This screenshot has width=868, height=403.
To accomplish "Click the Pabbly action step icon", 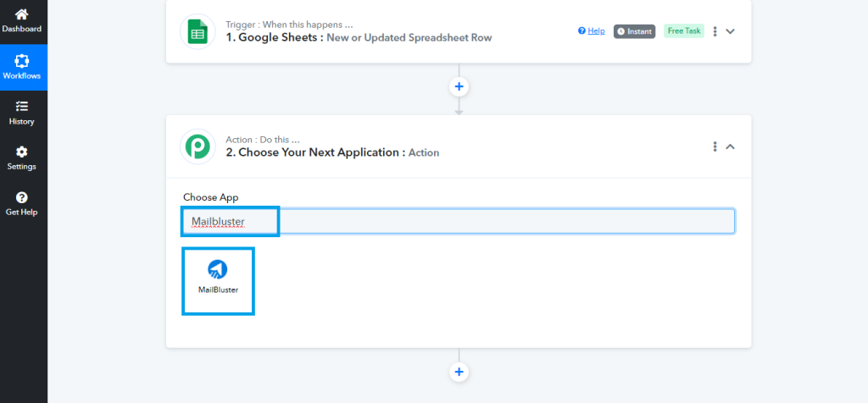I will click(198, 146).
